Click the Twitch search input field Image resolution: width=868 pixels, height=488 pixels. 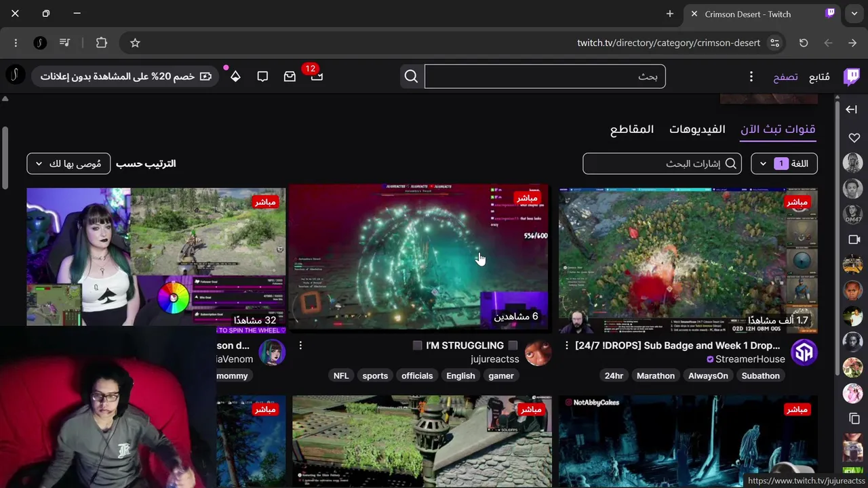pyautogui.click(x=545, y=77)
